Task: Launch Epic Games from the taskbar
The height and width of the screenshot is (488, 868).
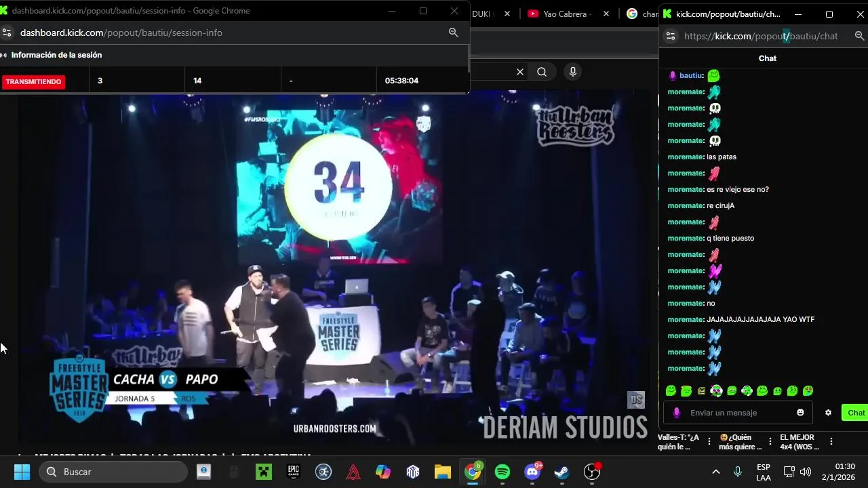Action: [x=294, y=472]
